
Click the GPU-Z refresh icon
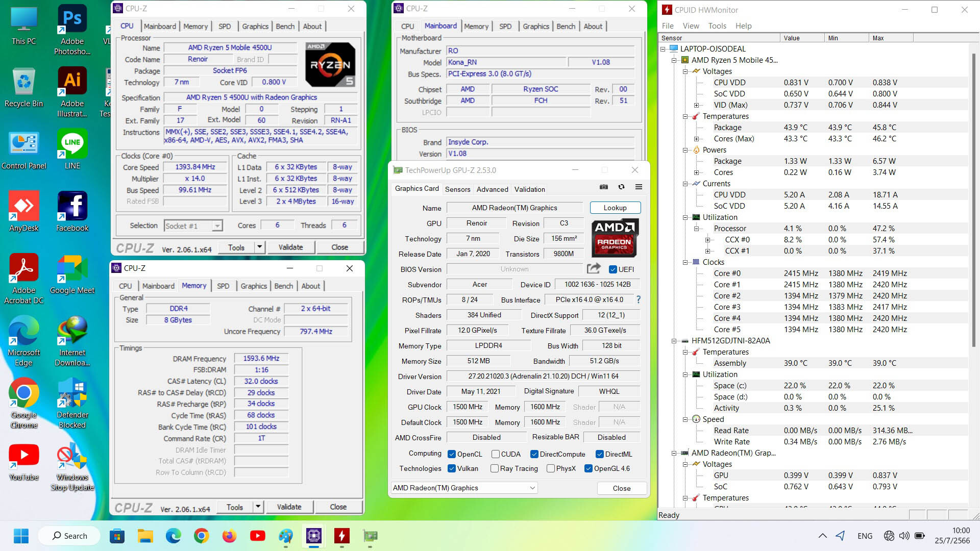(x=621, y=187)
